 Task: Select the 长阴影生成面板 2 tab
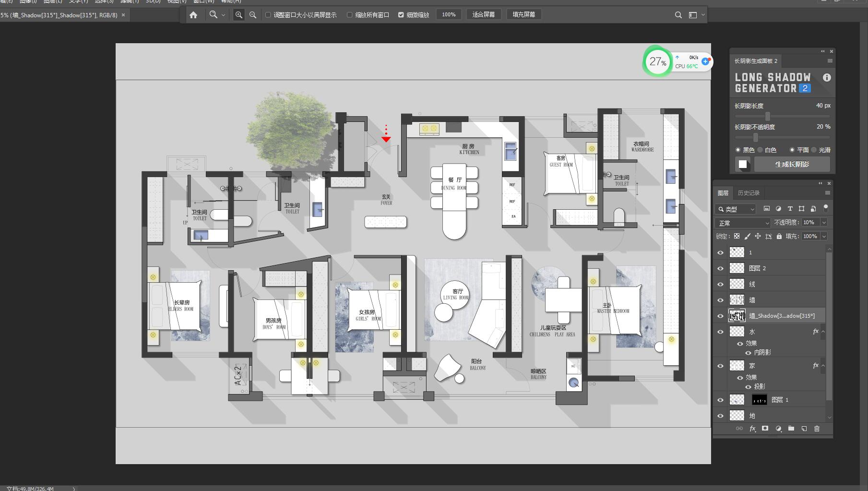point(756,61)
